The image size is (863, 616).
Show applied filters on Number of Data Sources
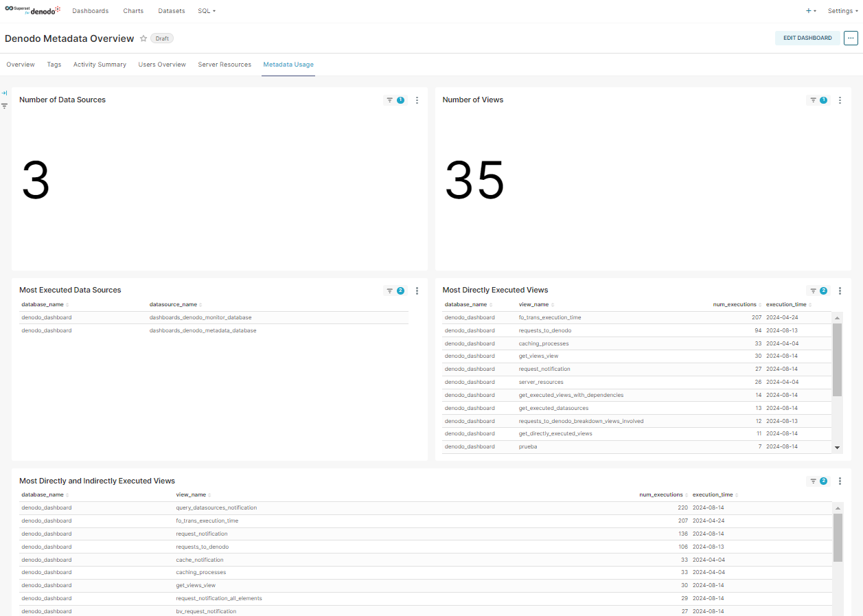395,100
